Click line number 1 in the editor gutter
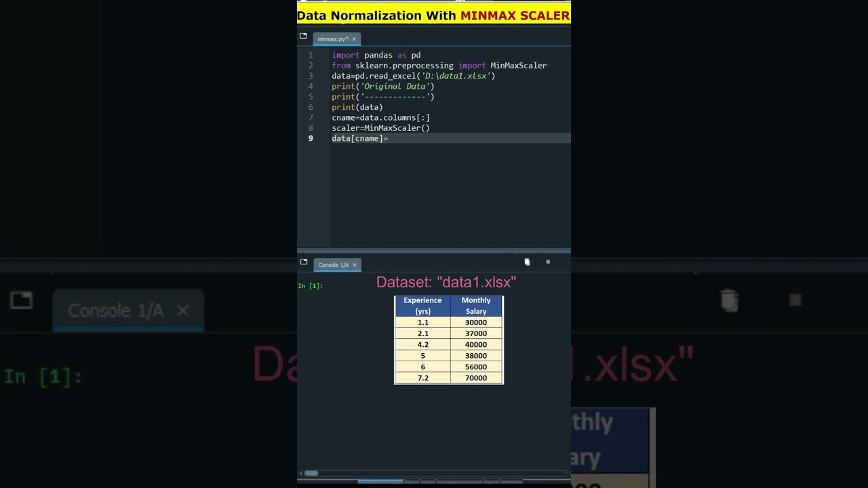 [x=311, y=55]
